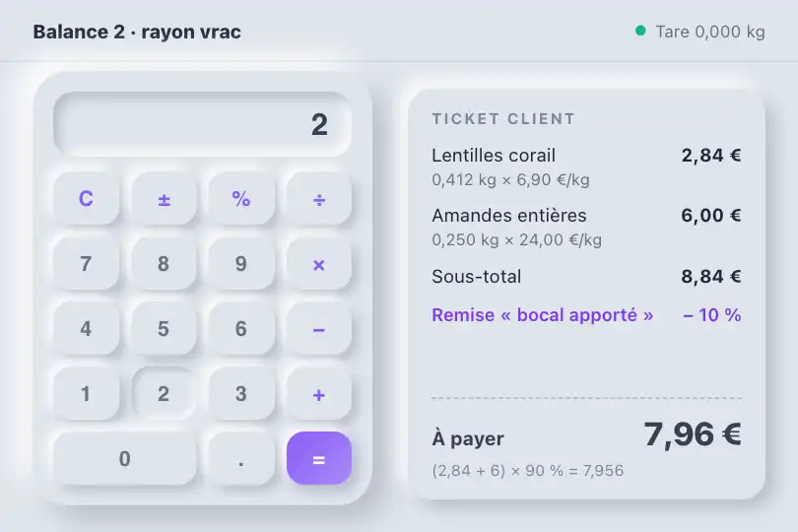Click the 7,96 € total amount
This screenshot has width=798, height=532.
coord(693,434)
